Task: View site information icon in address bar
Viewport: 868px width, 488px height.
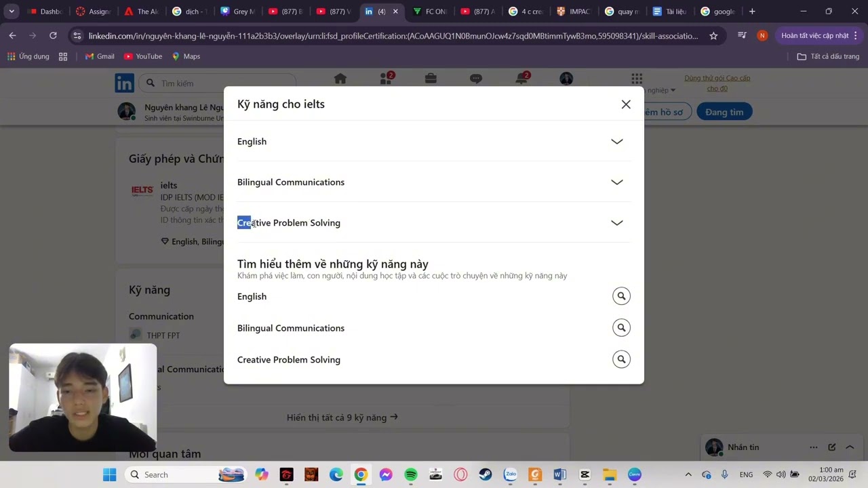Action: pyautogui.click(x=77, y=36)
